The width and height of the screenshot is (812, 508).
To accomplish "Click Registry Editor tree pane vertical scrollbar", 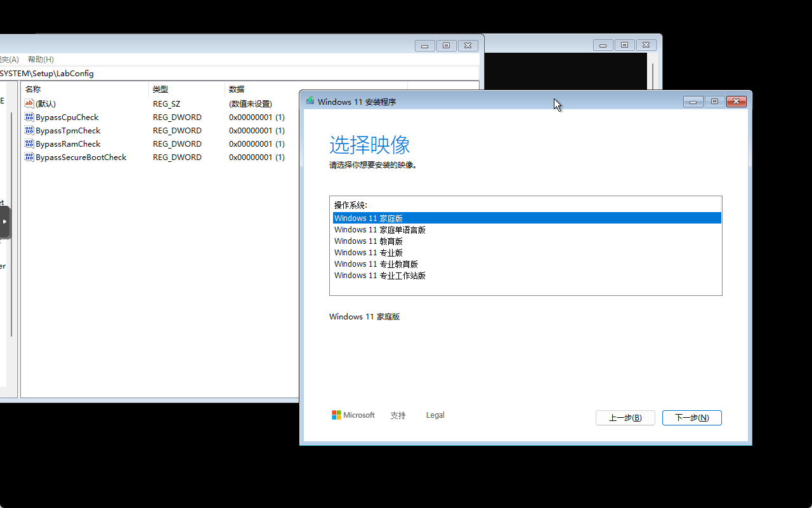I will click(11, 224).
